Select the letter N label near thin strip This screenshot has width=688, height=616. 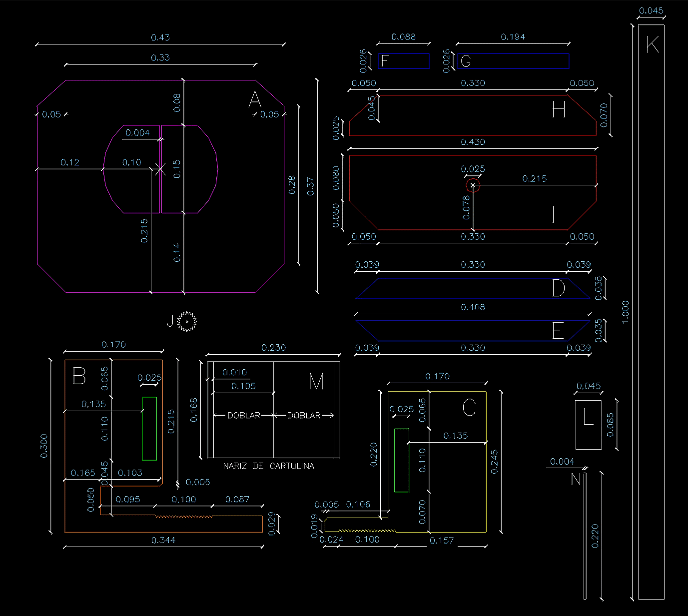(x=576, y=480)
